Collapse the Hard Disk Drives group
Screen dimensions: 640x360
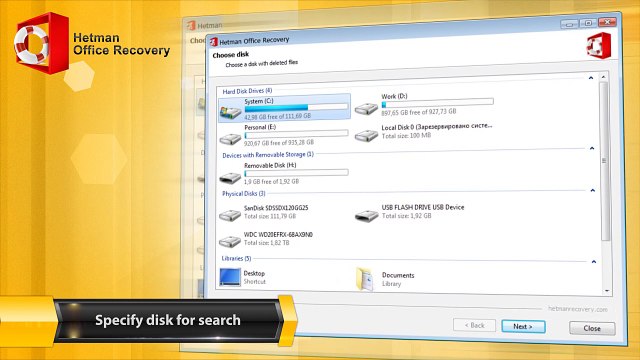[x=591, y=78]
